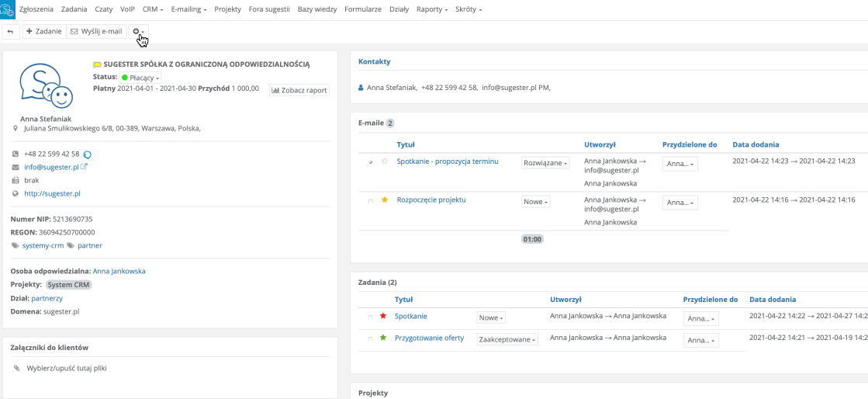Click the yellow note marker beside company name
The height and width of the screenshot is (399, 868).
(97, 65)
